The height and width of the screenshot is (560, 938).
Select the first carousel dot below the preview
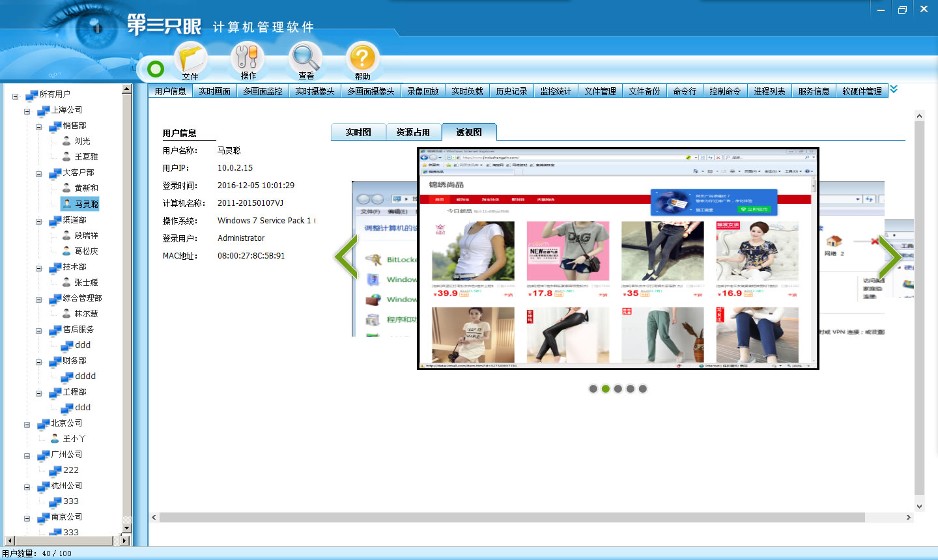(x=593, y=389)
